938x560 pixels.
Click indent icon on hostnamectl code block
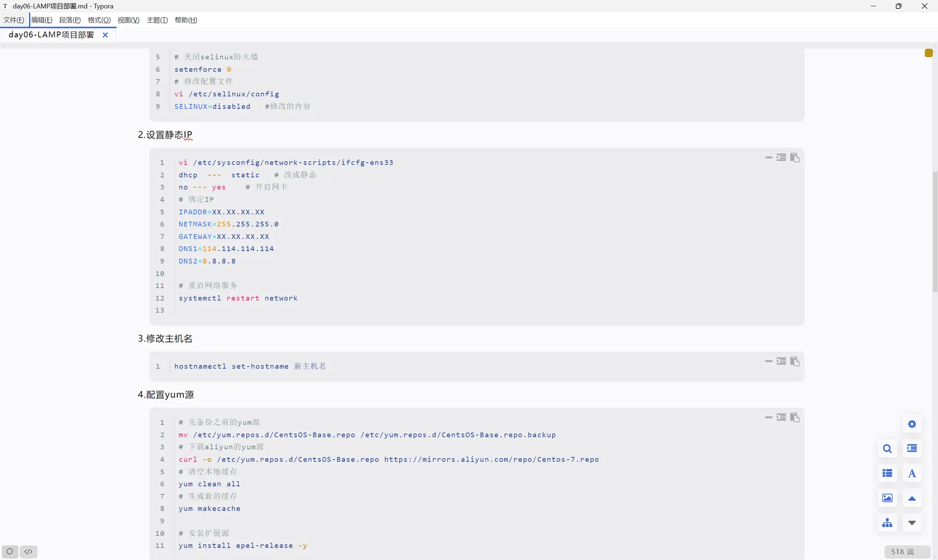[x=781, y=361]
